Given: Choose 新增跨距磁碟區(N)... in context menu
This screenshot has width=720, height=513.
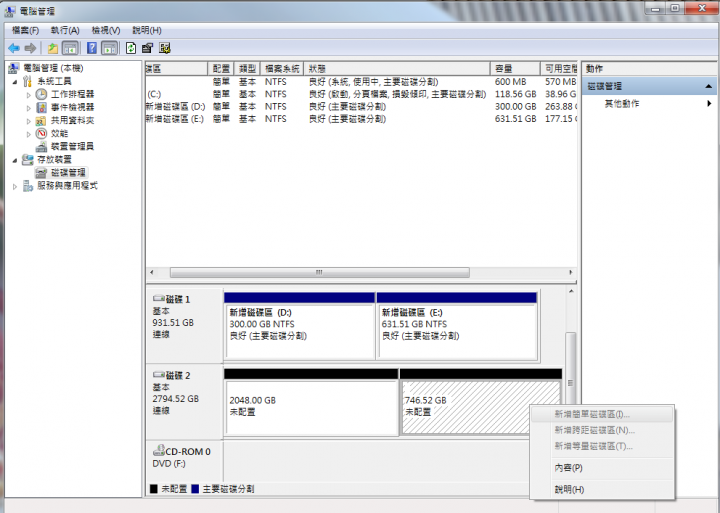Looking at the screenshot, I should pyautogui.click(x=602, y=430).
